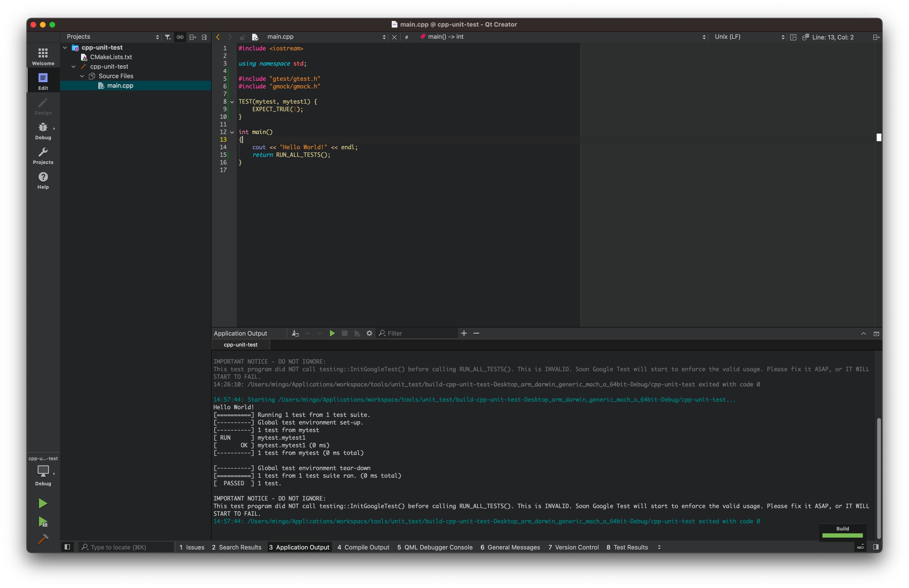The height and width of the screenshot is (588, 909).
Task: Jump to previous item in output
Action: coord(307,333)
